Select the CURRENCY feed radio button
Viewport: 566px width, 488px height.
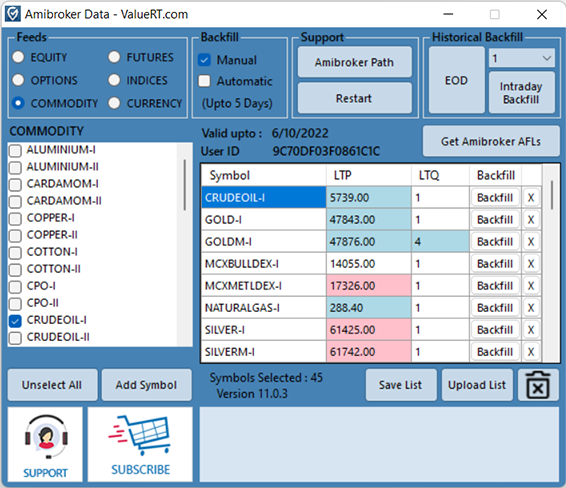click(114, 103)
